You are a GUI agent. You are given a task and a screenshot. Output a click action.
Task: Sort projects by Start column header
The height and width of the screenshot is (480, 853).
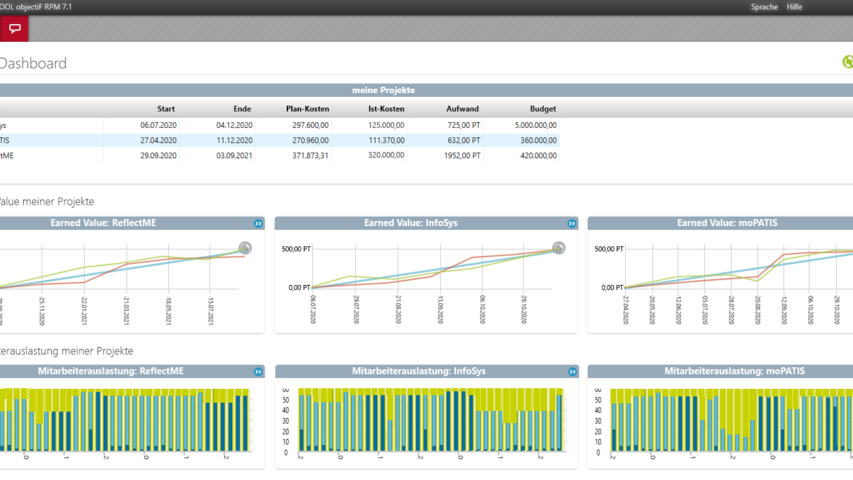pos(166,109)
